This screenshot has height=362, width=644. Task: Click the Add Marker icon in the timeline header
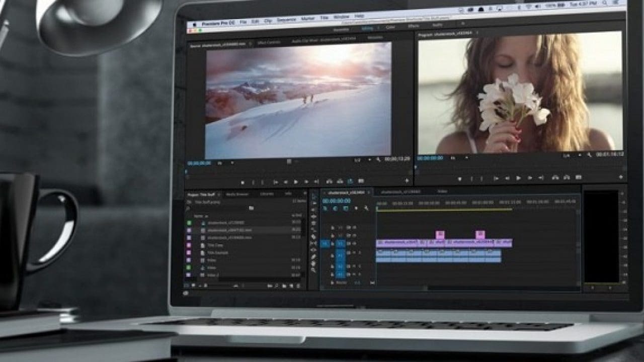(x=356, y=208)
